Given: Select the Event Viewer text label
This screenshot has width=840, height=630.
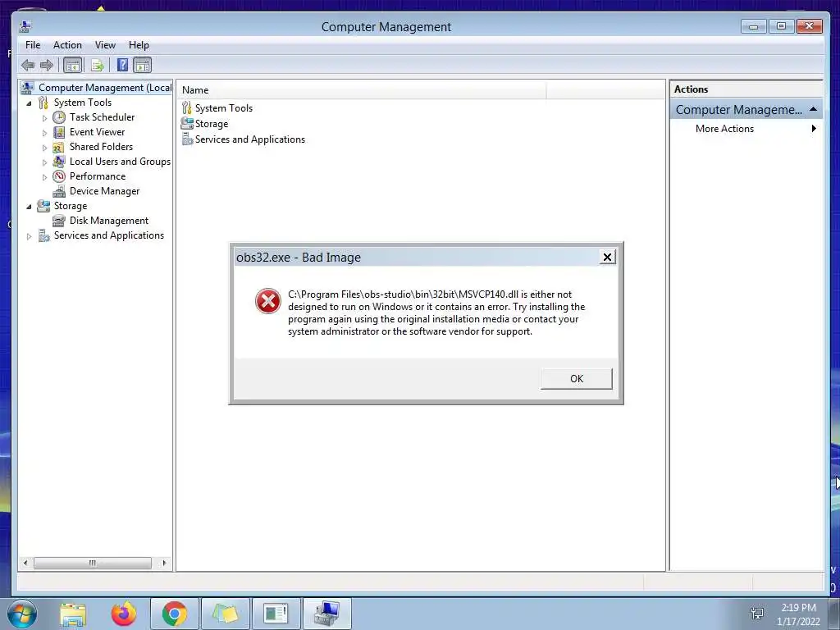Looking at the screenshot, I should [97, 132].
